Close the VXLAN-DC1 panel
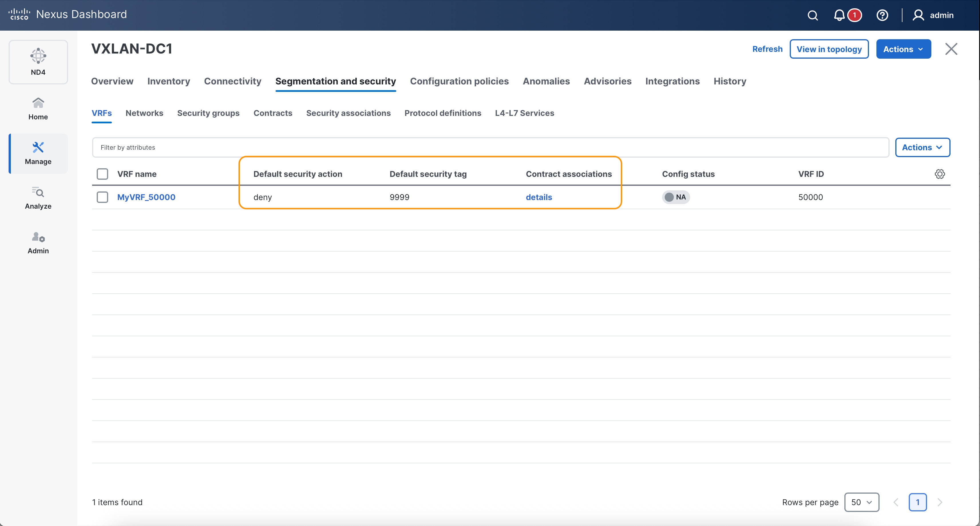Screen dimensions: 980x526 pyautogui.click(x=951, y=49)
